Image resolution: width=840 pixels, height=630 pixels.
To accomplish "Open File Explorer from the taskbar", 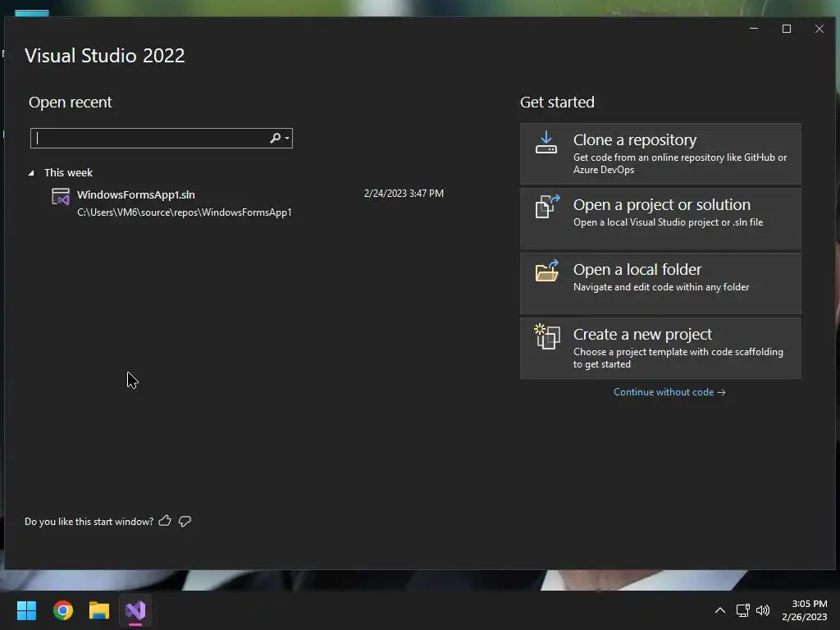I will [x=99, y=610].
